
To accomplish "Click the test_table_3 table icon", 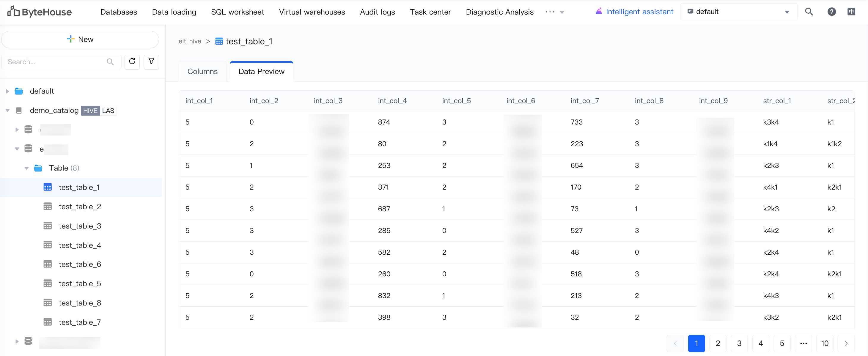I will 48,226.
